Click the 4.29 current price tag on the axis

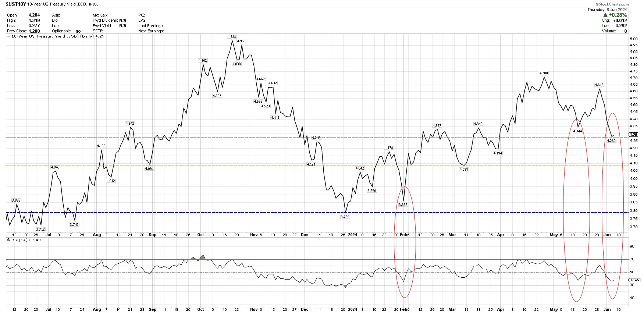click(x=634, y=135)
